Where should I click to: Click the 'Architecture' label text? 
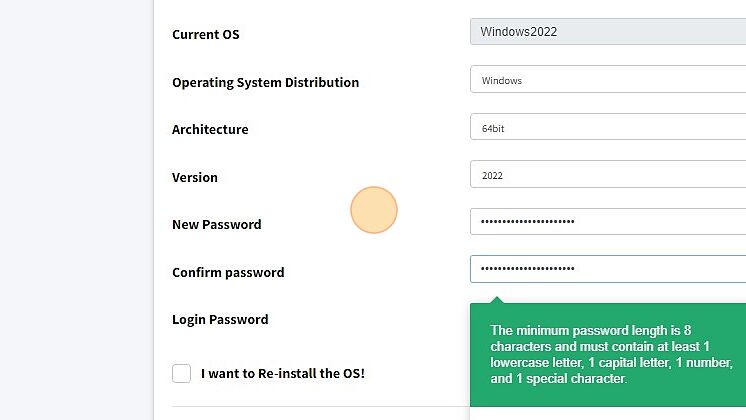[x=210, y=129]
